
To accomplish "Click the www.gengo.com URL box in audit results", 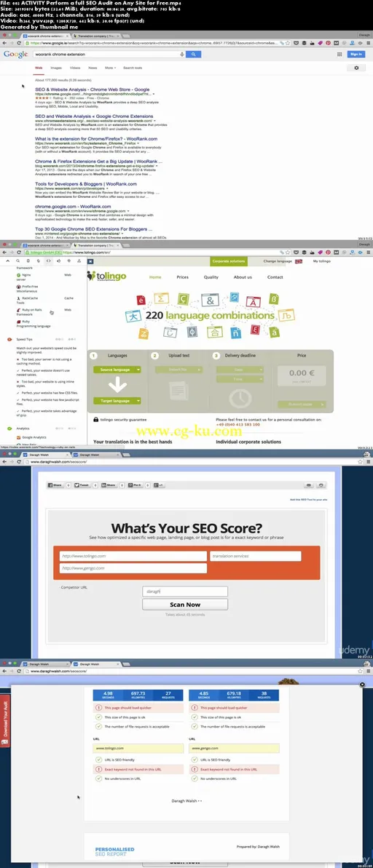I will 233,749.
